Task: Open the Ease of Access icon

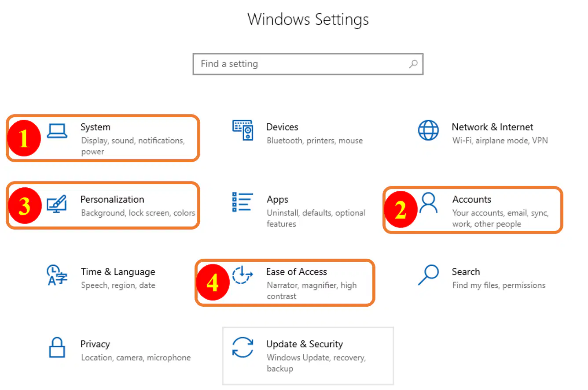Action: (243, 275)
